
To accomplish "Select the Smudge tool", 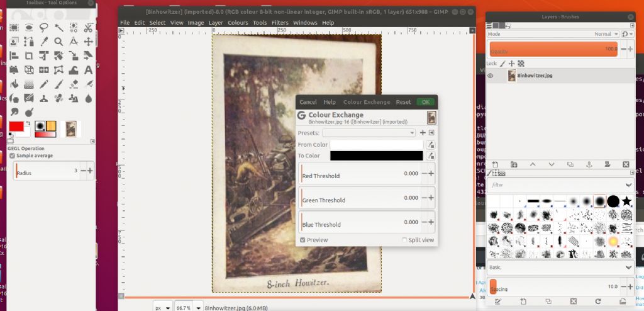I will tap(14, 112).
